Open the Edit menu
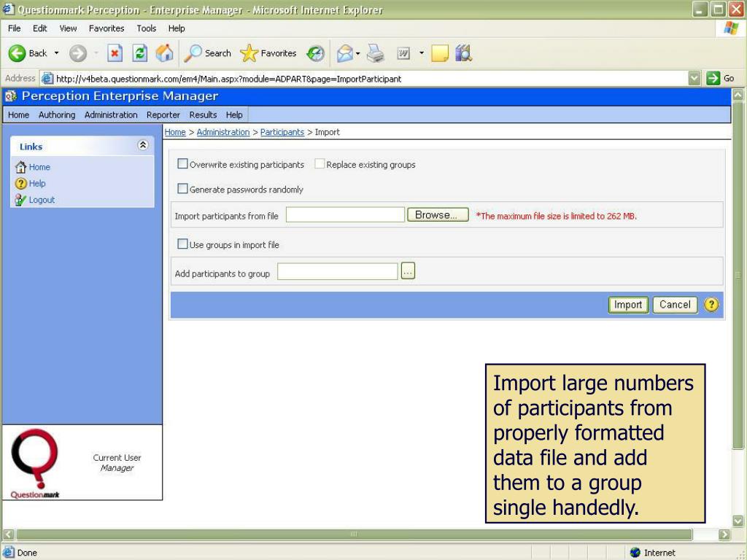Screen dimensions: 747x560 39,28
